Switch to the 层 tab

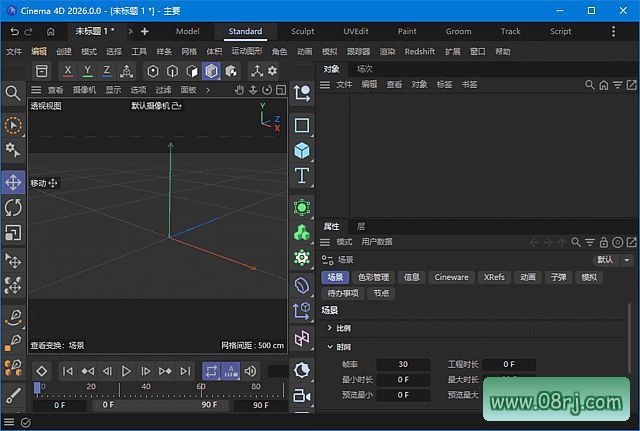(361, 226)
